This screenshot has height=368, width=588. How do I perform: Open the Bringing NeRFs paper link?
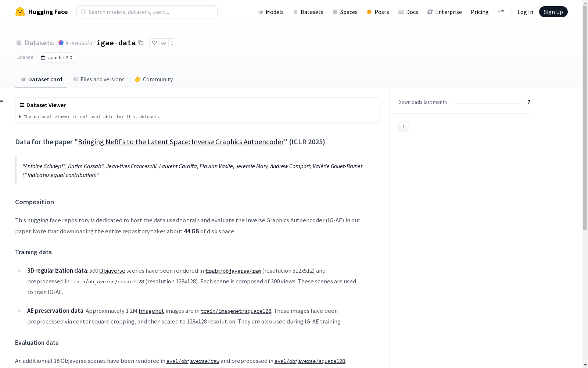[181, 142]
